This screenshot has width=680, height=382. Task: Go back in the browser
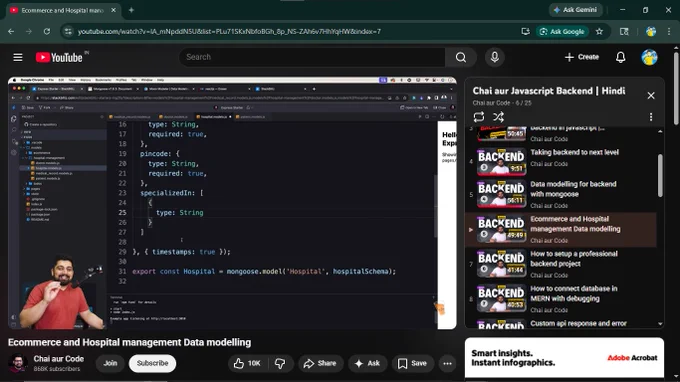pos(11,31)
